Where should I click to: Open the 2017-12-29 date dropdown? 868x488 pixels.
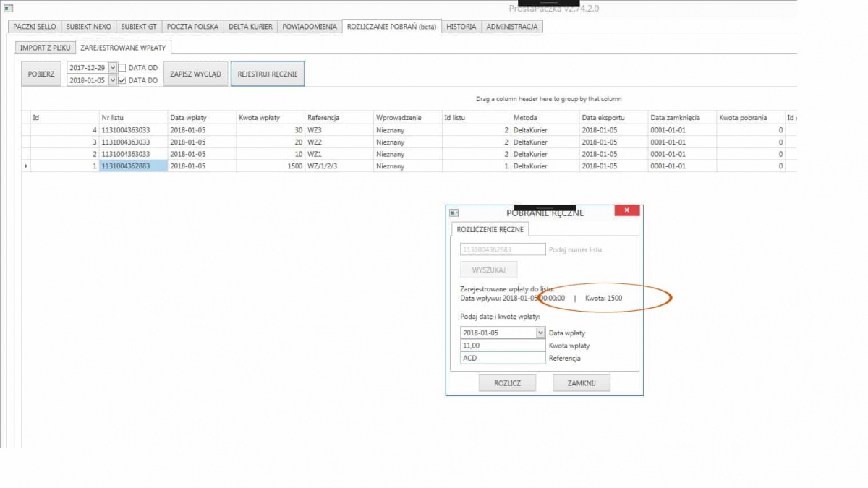[x=112, y=67]
